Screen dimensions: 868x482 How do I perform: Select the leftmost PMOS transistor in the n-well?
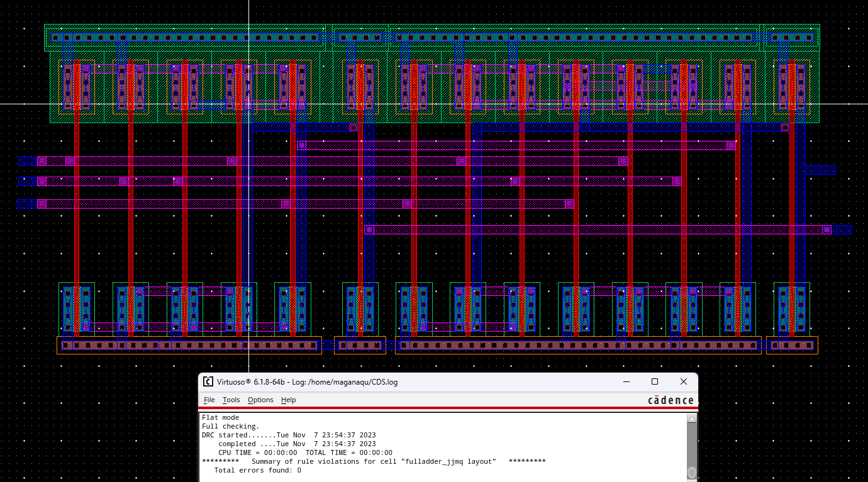(77, 86)
